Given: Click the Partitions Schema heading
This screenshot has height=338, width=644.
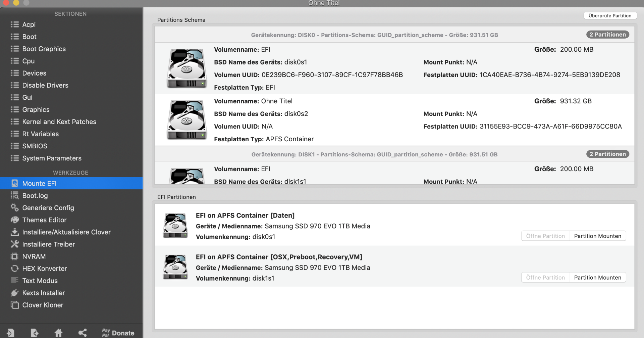Looking at the screenshot, I should pos(181,20).
